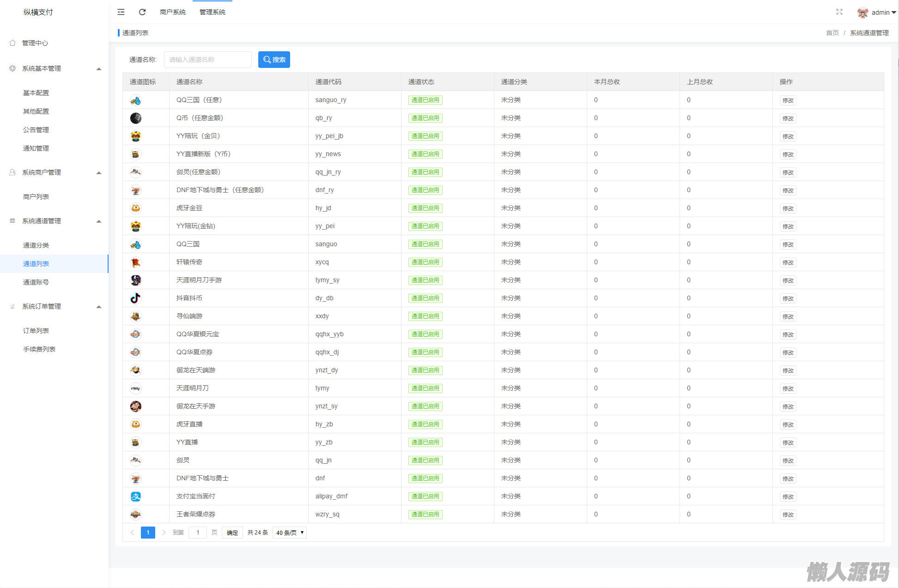899x588 pixels.
Task: Toggle fullscreen mode icon
Action: click(839, 12)
